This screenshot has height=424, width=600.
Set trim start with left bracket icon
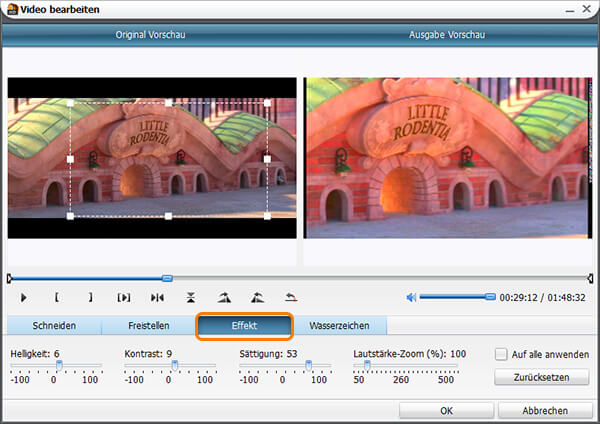pyautogui.click(x=57, y=297)
